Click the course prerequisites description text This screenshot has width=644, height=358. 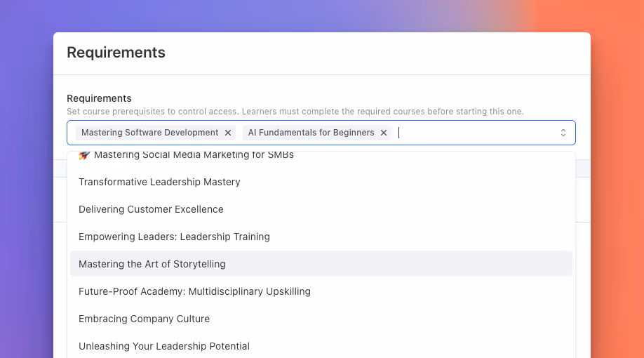tap(295, 112)
